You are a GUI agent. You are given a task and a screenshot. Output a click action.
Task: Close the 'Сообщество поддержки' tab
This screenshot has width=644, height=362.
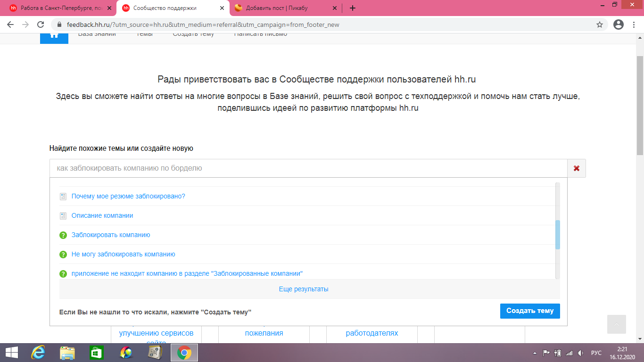pyautogui.click(x=222, y=8)
